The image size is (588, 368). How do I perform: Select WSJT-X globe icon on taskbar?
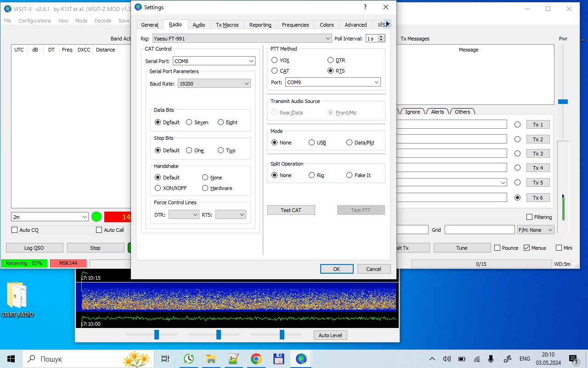pyautogui.click(x=301, y=359)
